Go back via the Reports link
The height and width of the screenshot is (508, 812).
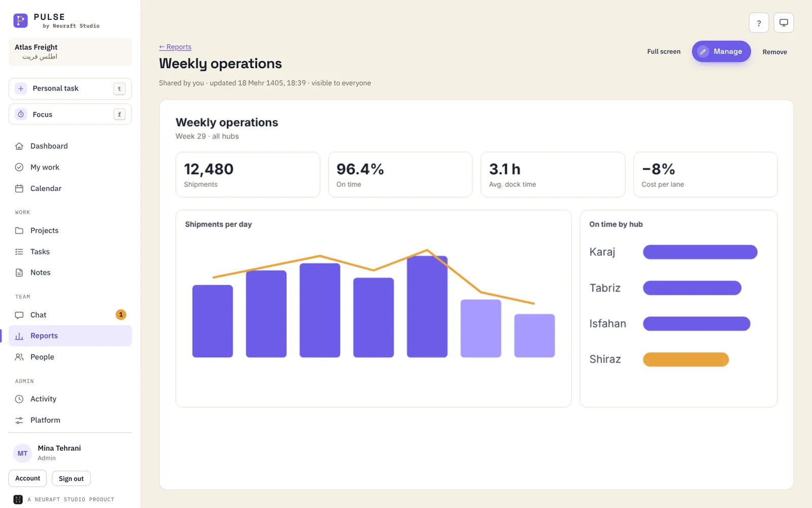[175, 47]
